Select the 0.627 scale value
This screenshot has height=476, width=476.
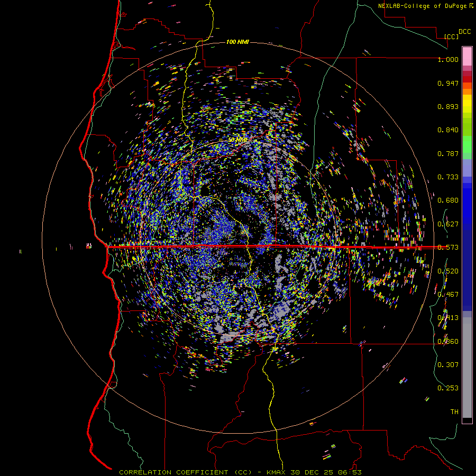coord(448,224)
